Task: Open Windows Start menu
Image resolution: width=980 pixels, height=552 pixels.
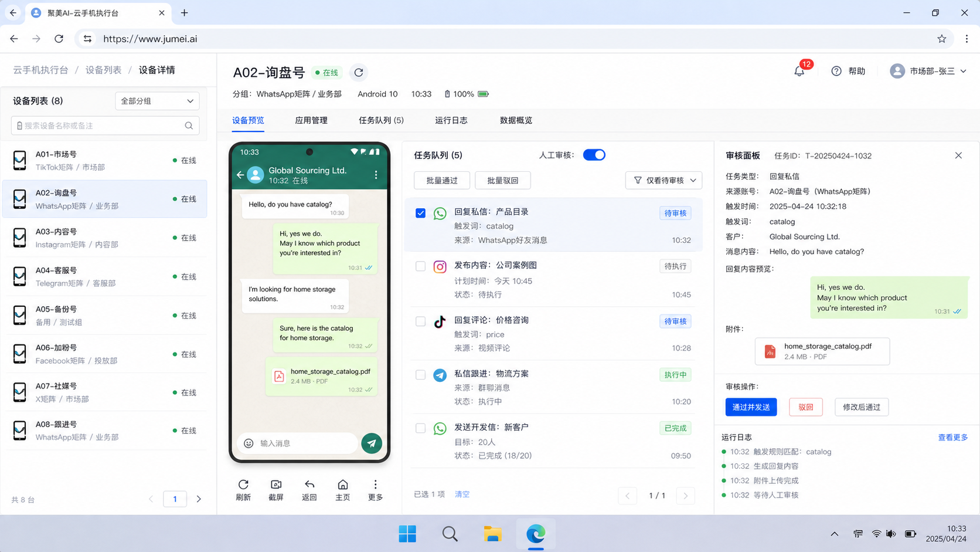Action: pyautogui.click(x=407, y=534)
